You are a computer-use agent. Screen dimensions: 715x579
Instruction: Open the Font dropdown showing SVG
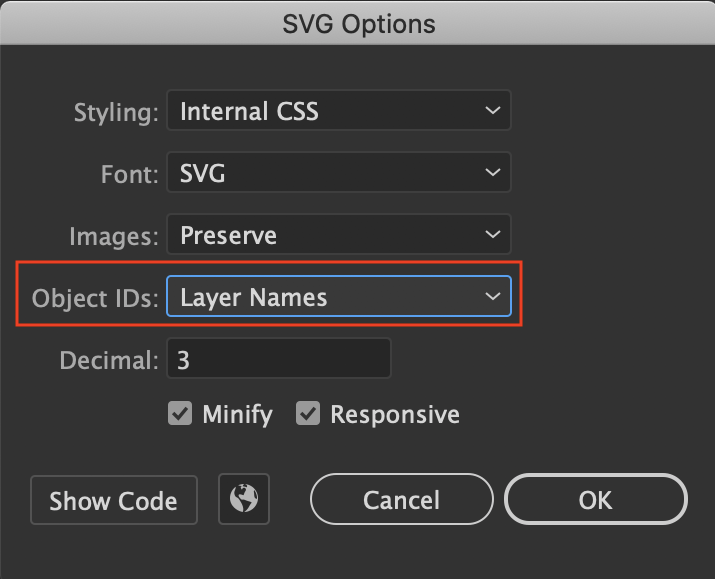[x=339, y=172]
